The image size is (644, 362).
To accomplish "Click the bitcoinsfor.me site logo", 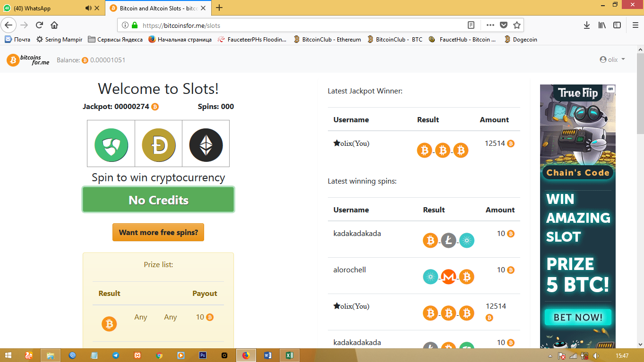I will (x=28, y=60).
